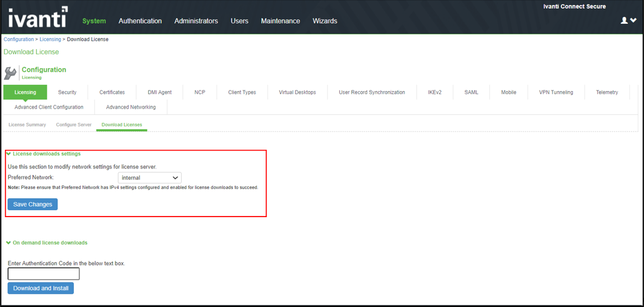
Task: Open the VPN Tunneling tab
Action: click(x=556, y=92)
